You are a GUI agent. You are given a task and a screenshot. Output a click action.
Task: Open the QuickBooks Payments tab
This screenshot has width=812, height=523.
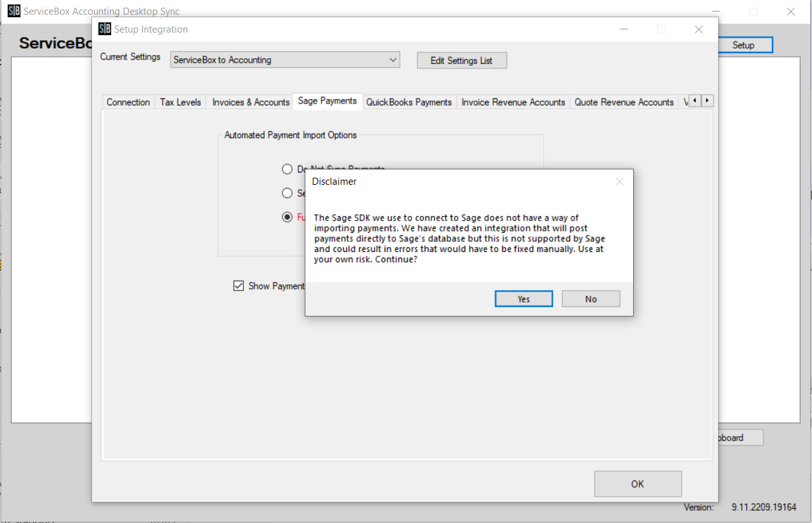[x=409, y=102]
